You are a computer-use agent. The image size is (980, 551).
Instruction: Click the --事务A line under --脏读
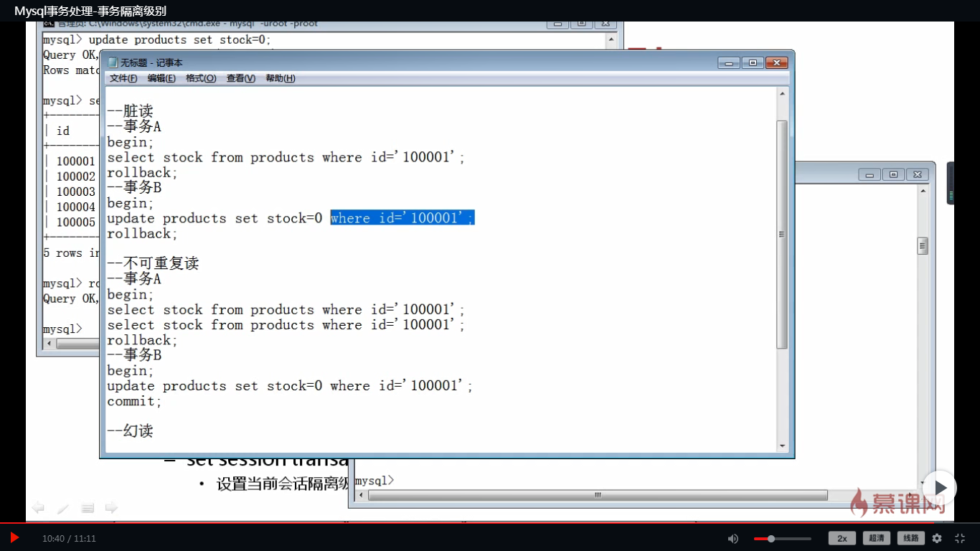(x=134, y=127)
